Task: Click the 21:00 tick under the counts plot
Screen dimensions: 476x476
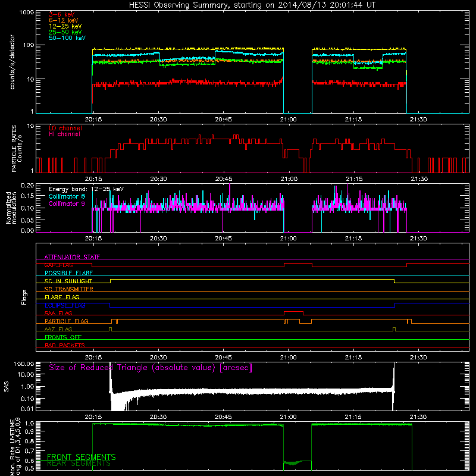Action: pyautogui.click(x=289, y=120)
